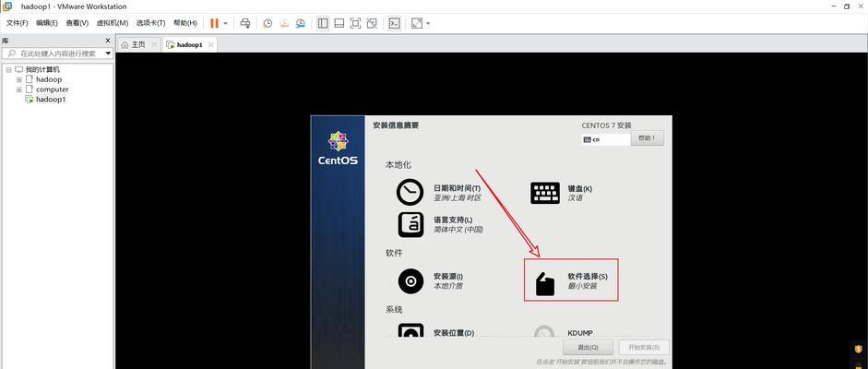This screenshot has height=369, width=868.
Task: Click the 简体中文 (中国) subtitle text
Action: [x=458, y=230]
